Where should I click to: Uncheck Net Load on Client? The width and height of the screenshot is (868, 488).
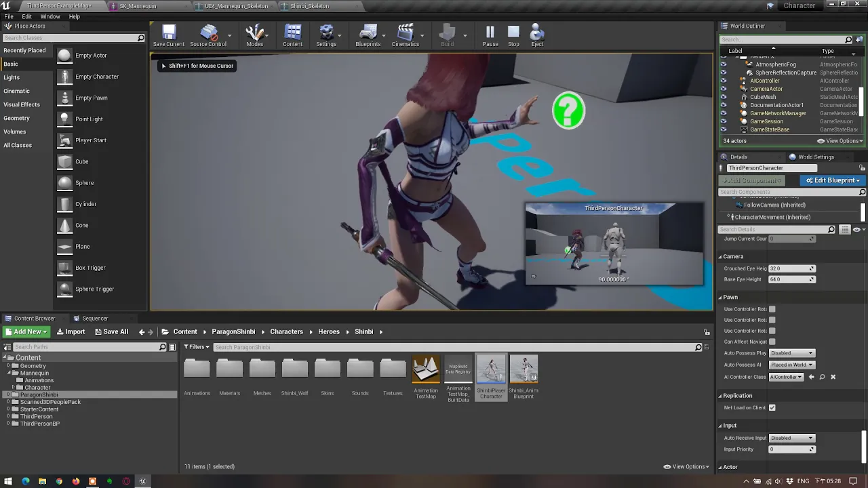click(x=772, y=407)
